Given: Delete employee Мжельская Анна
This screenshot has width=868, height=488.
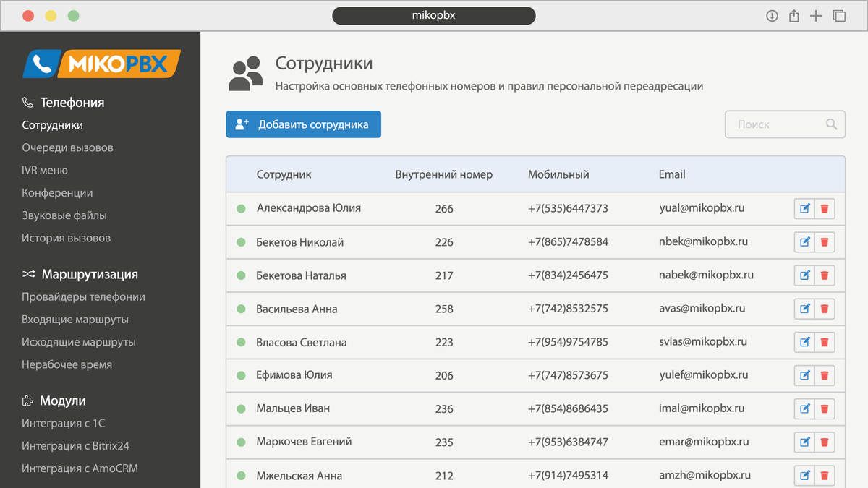Looking at the screenshot, I should (825, 475).
